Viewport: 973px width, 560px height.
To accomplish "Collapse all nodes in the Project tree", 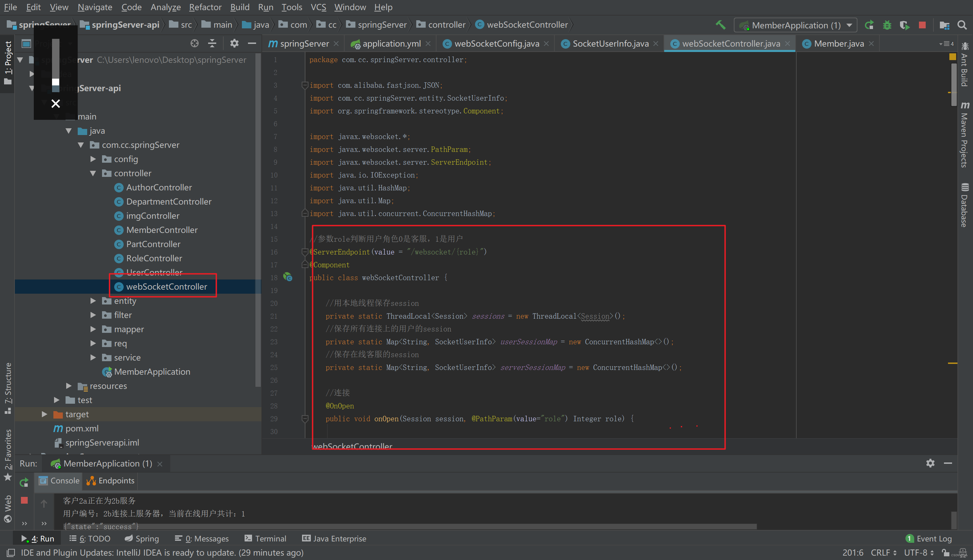I will 212,43.
